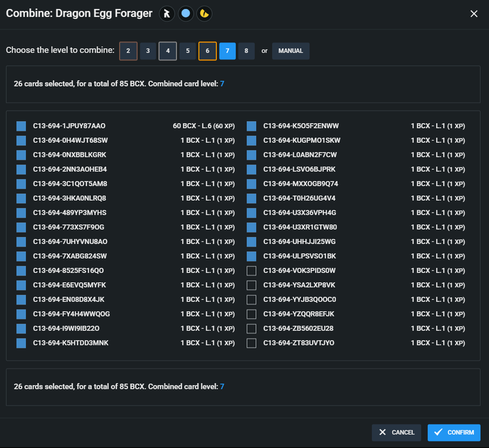Click the top 'Combined card level' 7 value
The height and width of the screenshot is (448, 489).
pos(222,83)
